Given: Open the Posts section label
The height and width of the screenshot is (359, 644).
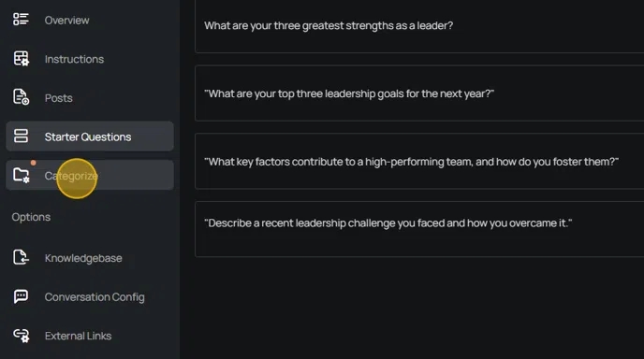Looking at the screenshot, I should [59, 98].
